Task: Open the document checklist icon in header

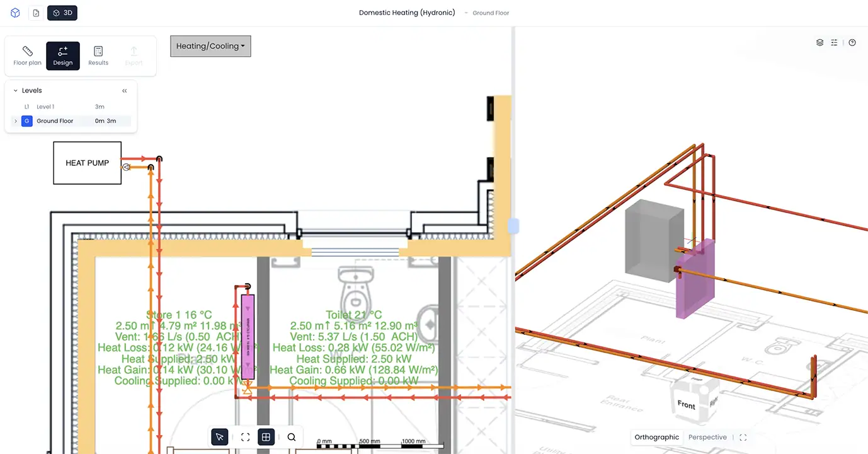Action: coord(36,13)
